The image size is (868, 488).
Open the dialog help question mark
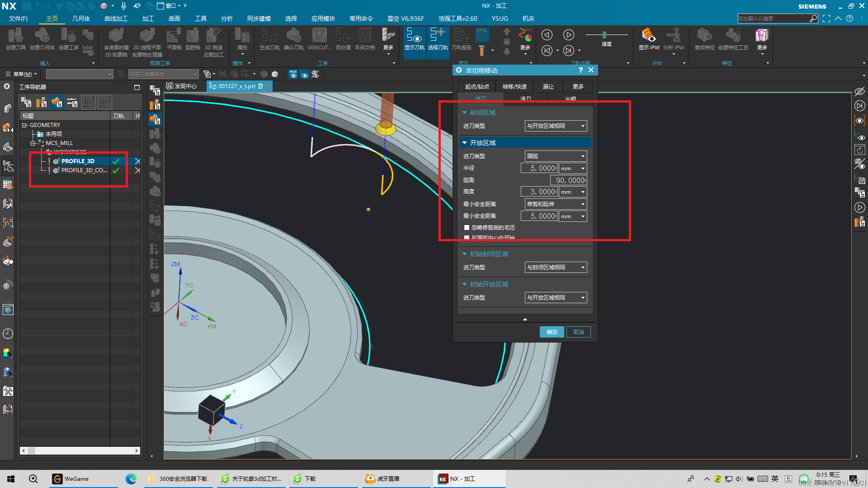pyautogui.click(x=580, y=70)
